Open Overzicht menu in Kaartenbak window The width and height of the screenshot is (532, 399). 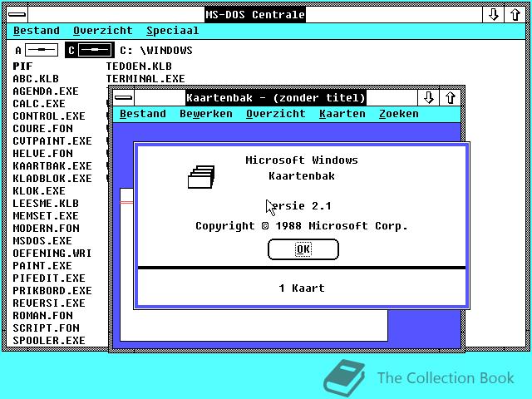[x=275, y=114]
